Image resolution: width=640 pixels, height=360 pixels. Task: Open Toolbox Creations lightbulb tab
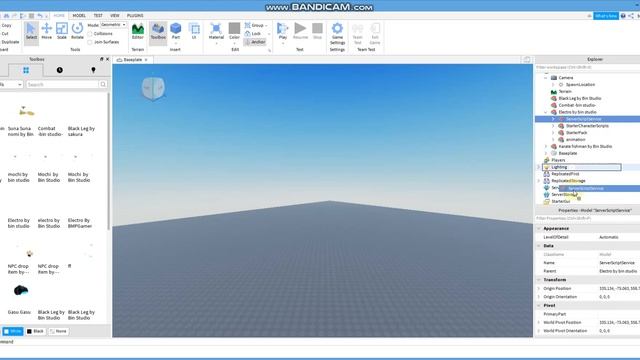93,70
